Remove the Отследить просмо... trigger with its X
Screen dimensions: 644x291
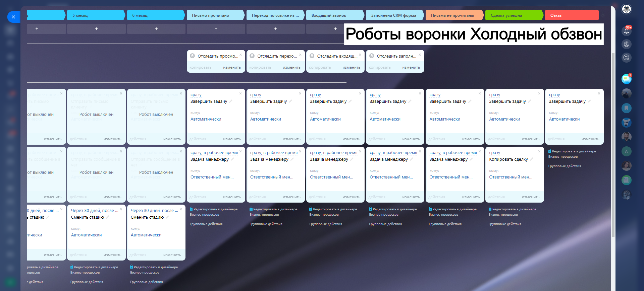click(x=240, y=55)
